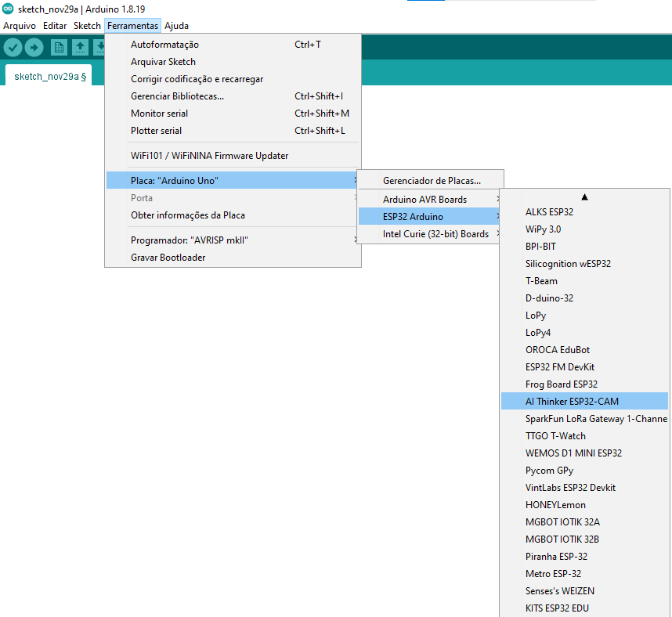The width and height of the screenshot is (672, 617).
Task: Select OROCA EduBot board
Action: [584, 350]
